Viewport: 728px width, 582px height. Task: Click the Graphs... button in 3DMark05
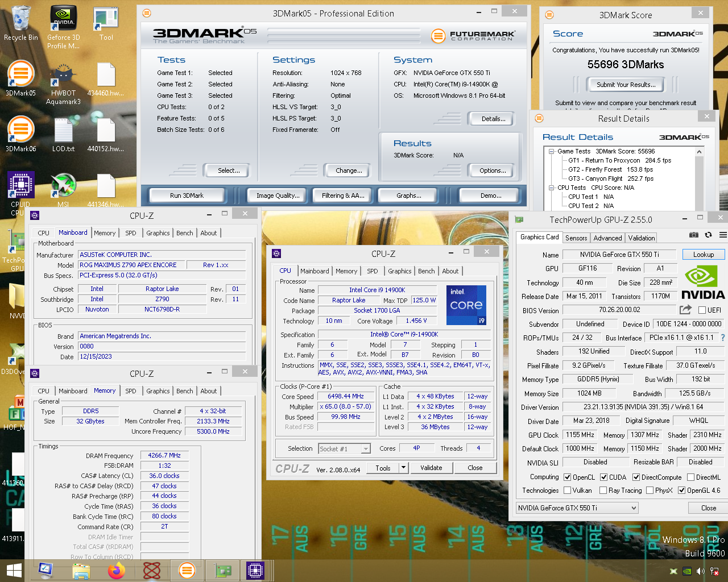pyautogui.click(x=409, y=196)
